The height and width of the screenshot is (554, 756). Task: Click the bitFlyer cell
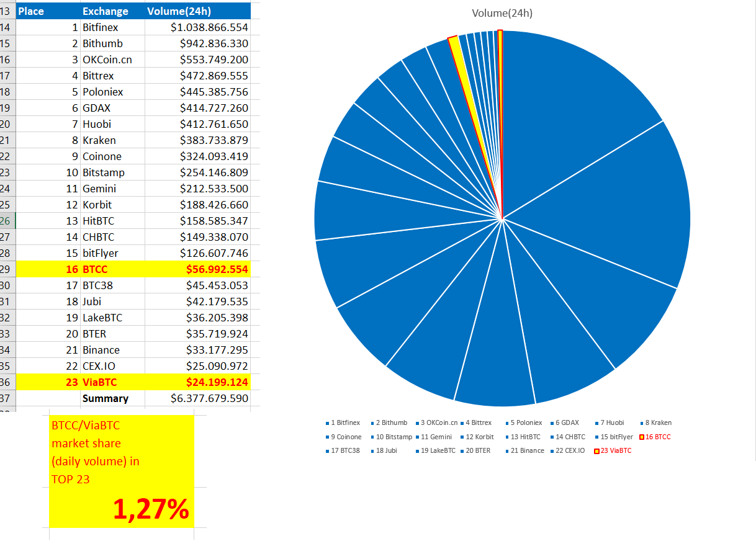point(112,253)
